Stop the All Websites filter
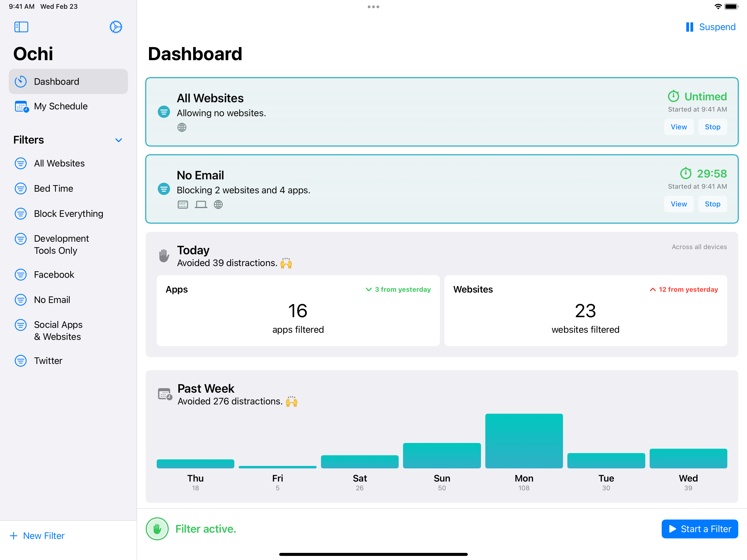Screen dimensions: 747x560 tap(712, 127)
